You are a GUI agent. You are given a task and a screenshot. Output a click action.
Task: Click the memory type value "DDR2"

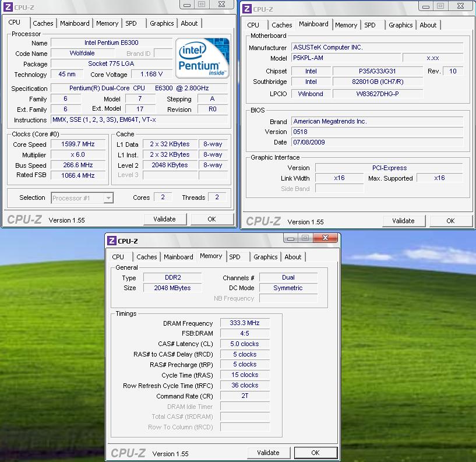click(x=172, y=277)
